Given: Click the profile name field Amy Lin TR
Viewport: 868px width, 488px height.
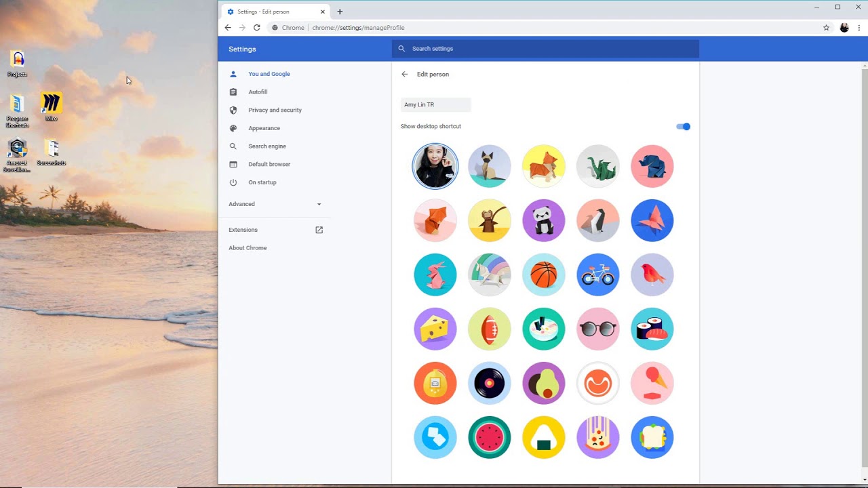Looking at the screenshot, I should 435,105.
